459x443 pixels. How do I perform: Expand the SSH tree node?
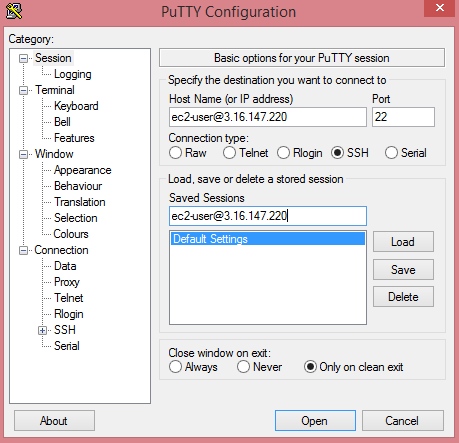pyautogui.click(x=42, y=331)
